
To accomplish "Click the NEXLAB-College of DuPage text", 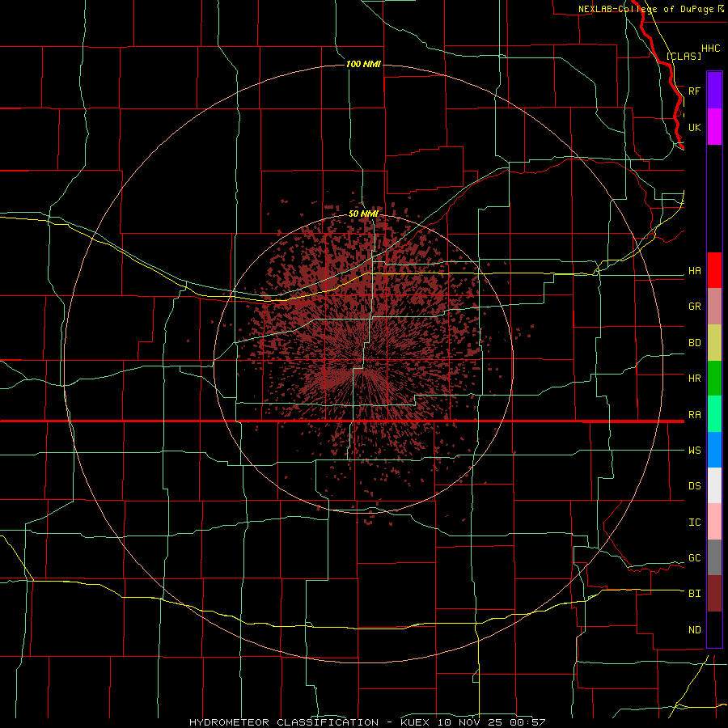I will point(645,9).
